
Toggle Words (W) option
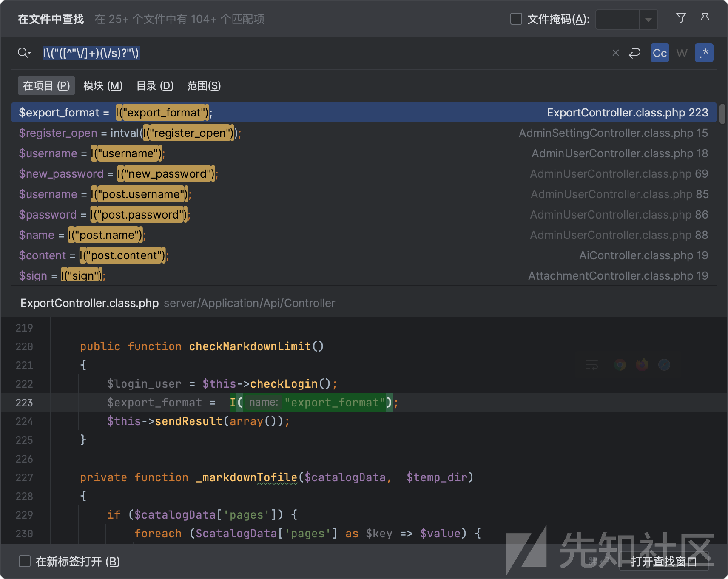[682, 53]
